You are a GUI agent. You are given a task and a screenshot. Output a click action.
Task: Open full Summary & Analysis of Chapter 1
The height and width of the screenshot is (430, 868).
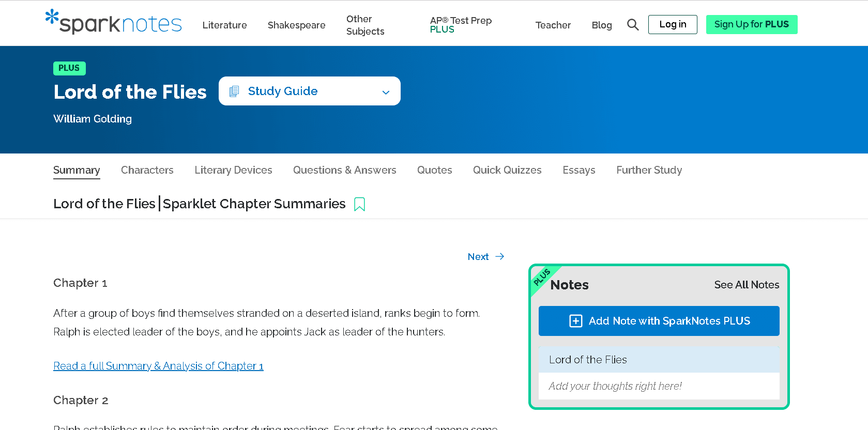[x=158, y=366]
